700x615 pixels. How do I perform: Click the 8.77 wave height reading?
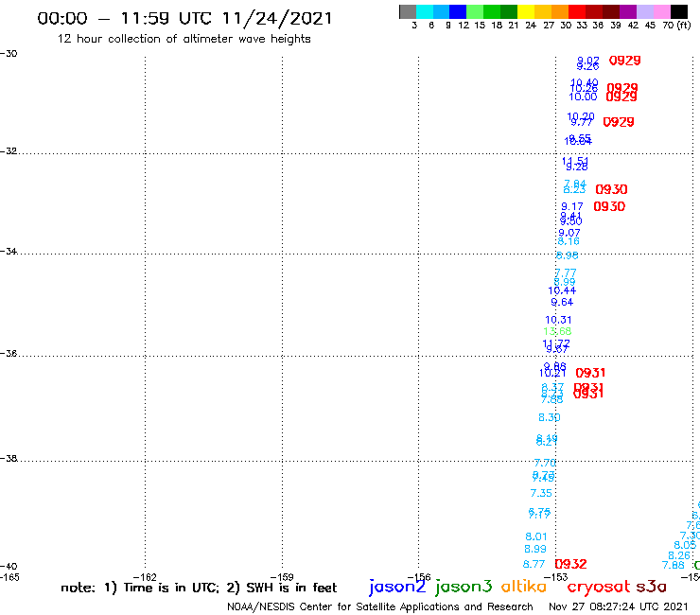point(534,564)
